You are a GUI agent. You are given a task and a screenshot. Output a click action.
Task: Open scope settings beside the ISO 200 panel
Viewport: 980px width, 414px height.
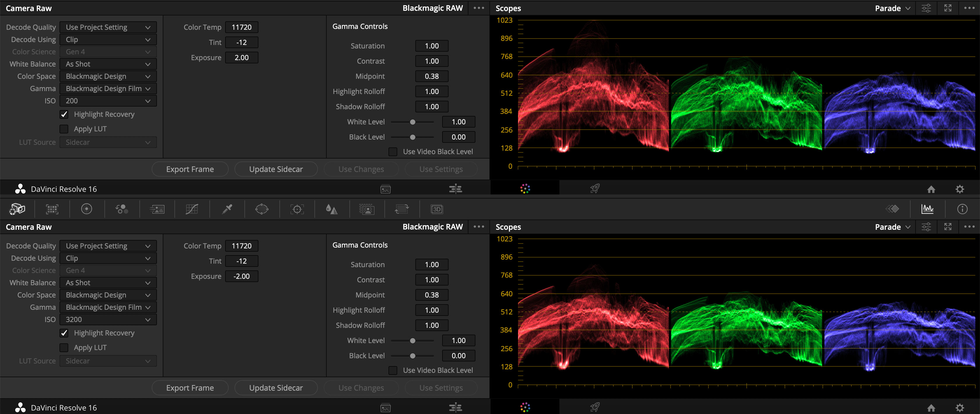tap(926, 8)
